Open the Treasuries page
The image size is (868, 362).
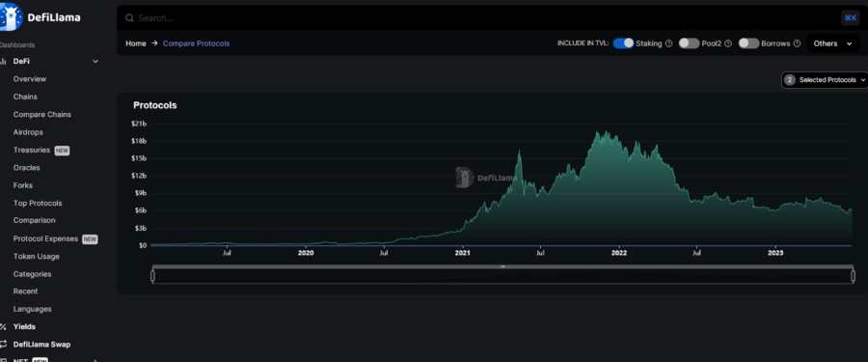(32, 150)
